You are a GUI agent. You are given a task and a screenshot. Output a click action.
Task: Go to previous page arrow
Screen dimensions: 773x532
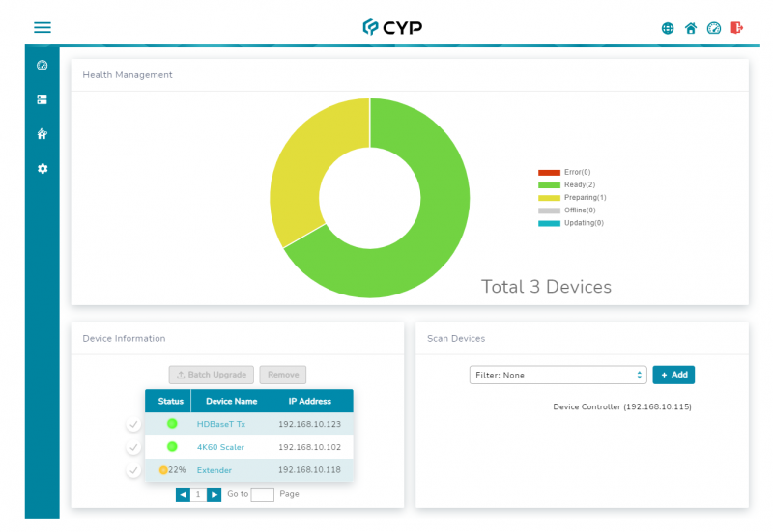tap(183, 494)
